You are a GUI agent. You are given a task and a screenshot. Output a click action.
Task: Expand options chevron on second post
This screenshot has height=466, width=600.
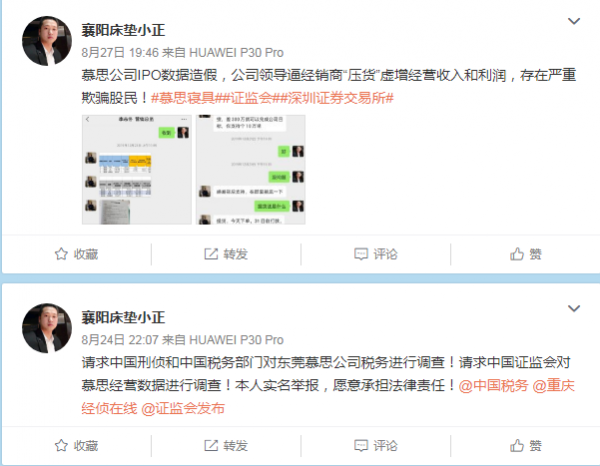[574, 308]
